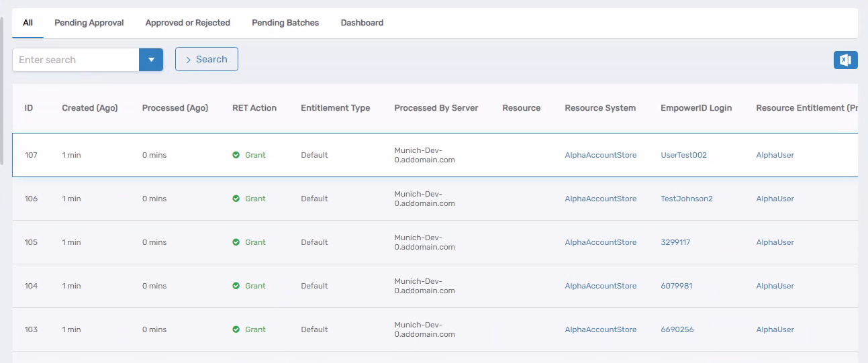Click the 1 min created cell in row 106

click(x=71, y=199)
